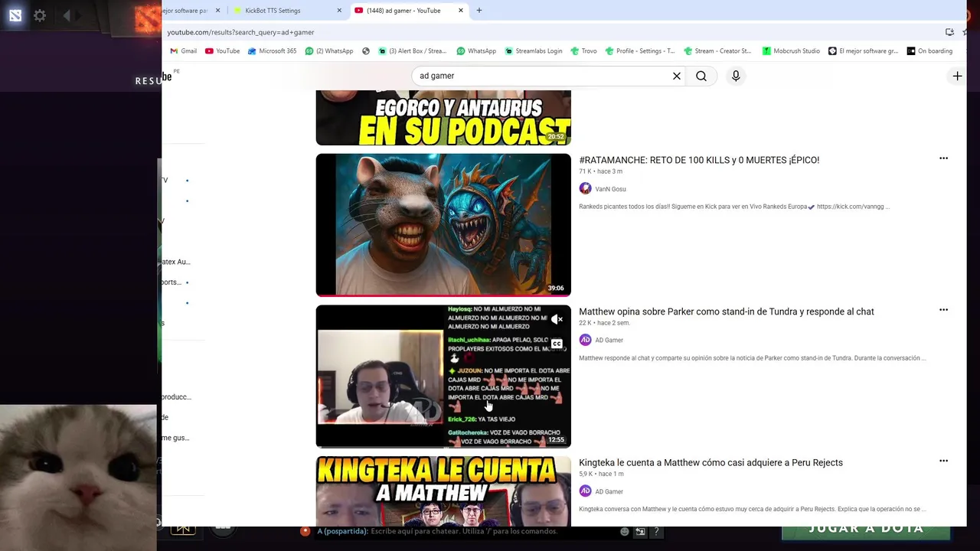Click the back arrow in Dota header
This screenshot has width=980, height=551.
67,15
